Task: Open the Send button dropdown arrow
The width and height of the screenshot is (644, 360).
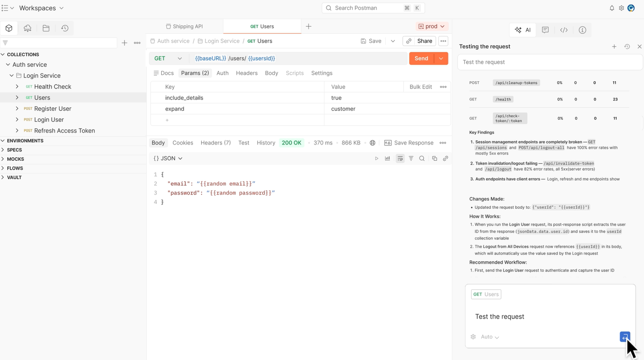Action: [x=441, y=59]
